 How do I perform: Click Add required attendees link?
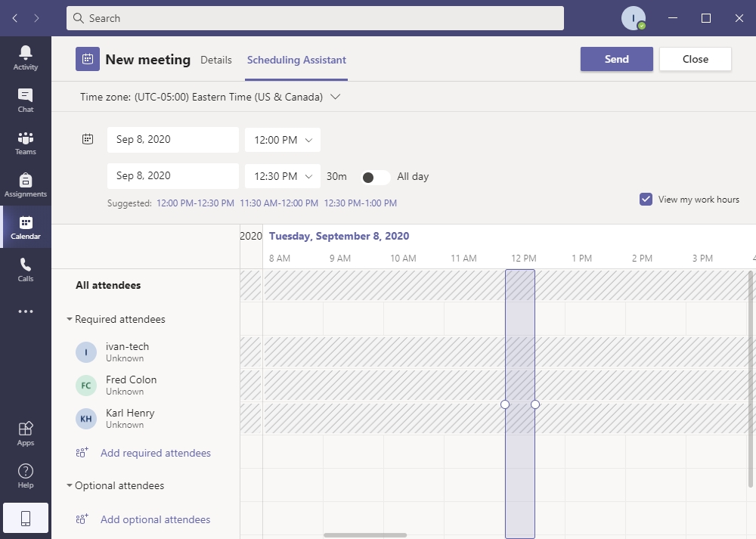[155, 453]
